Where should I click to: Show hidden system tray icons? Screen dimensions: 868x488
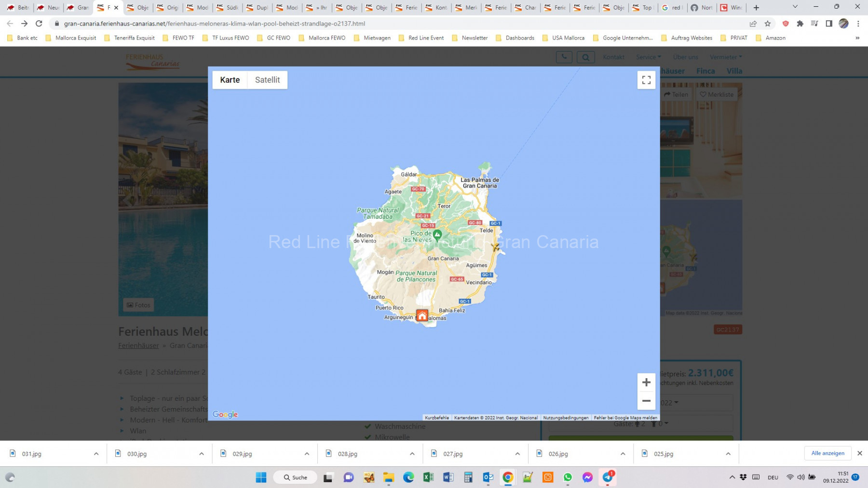coord(732,477)
